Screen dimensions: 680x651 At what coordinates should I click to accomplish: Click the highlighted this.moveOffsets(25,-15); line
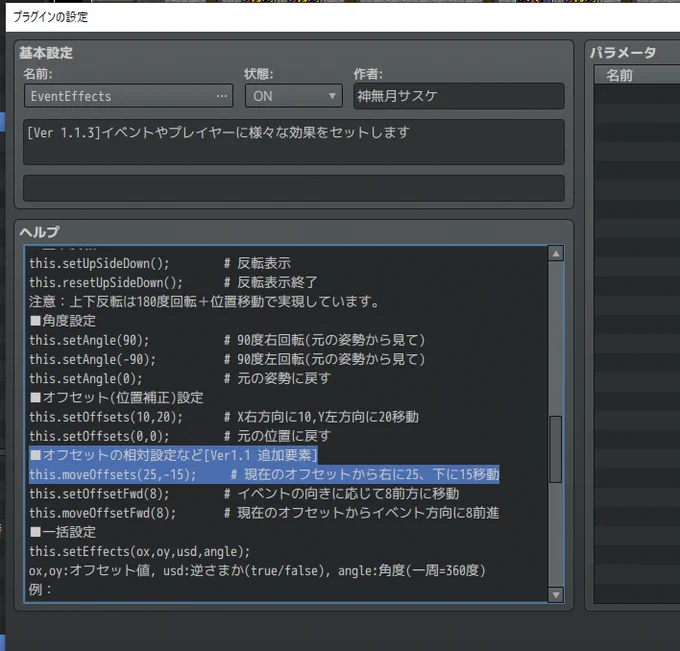click(x=264, y=474)
